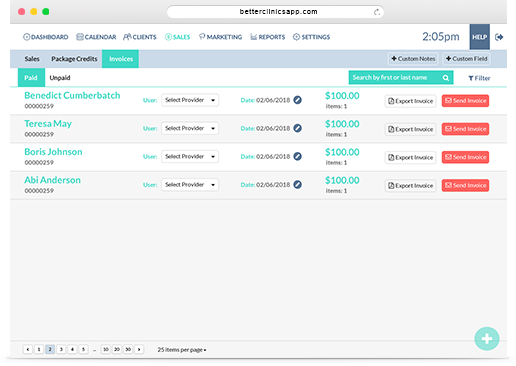The height and width of the screenshot is (366, 516).
Task: Open the Filter funnel option
Action: click(x=479, y=78)
